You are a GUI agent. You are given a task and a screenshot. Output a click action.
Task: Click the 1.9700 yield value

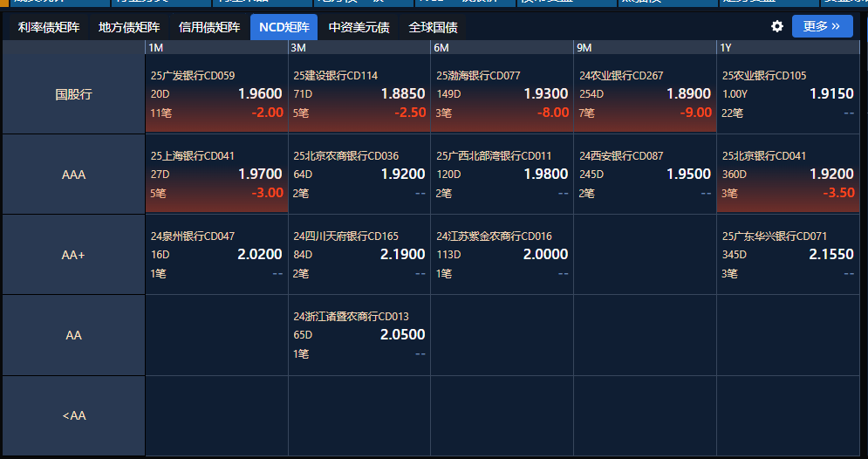tap(260, 174)
